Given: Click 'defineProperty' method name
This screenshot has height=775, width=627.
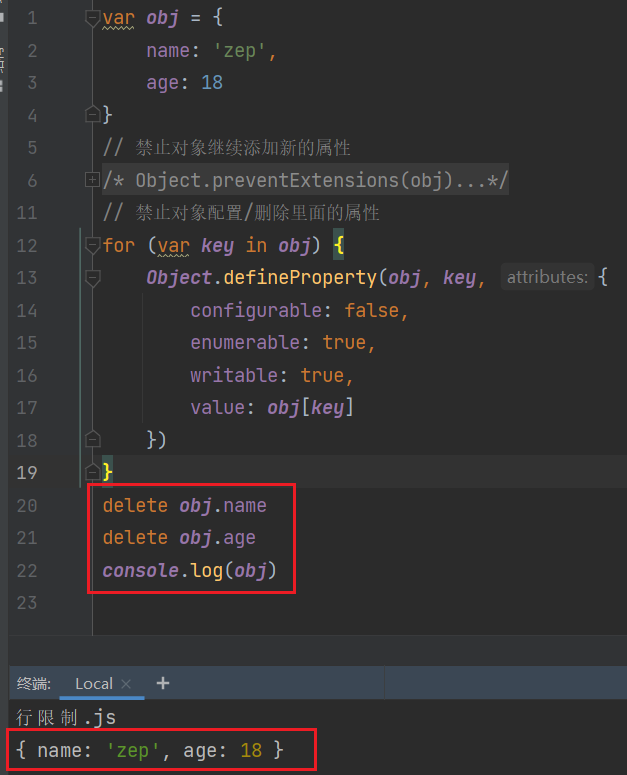Looking at the screenshot, I should 300,278.
